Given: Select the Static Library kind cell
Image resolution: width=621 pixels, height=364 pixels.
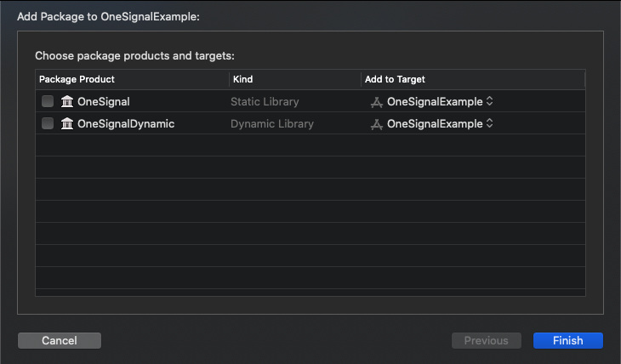Looking at the screenshot, I should click(265, 102).
